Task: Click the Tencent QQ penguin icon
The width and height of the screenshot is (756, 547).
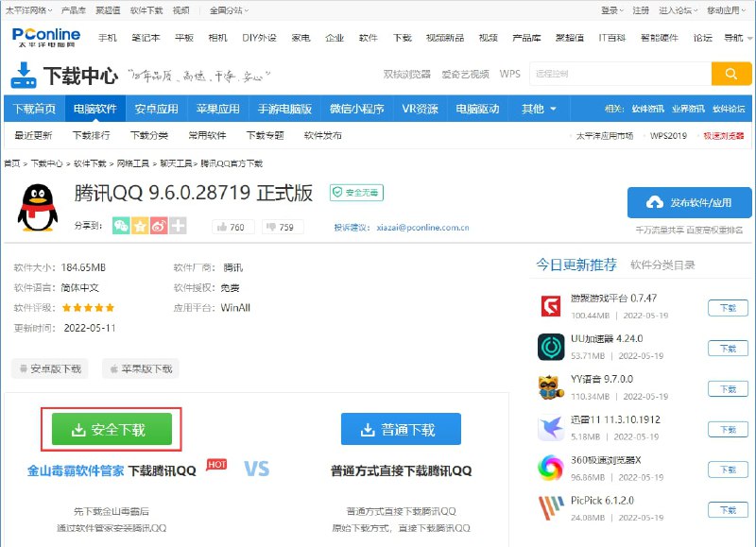Action: pyautogui.click(x=37, y=208)
